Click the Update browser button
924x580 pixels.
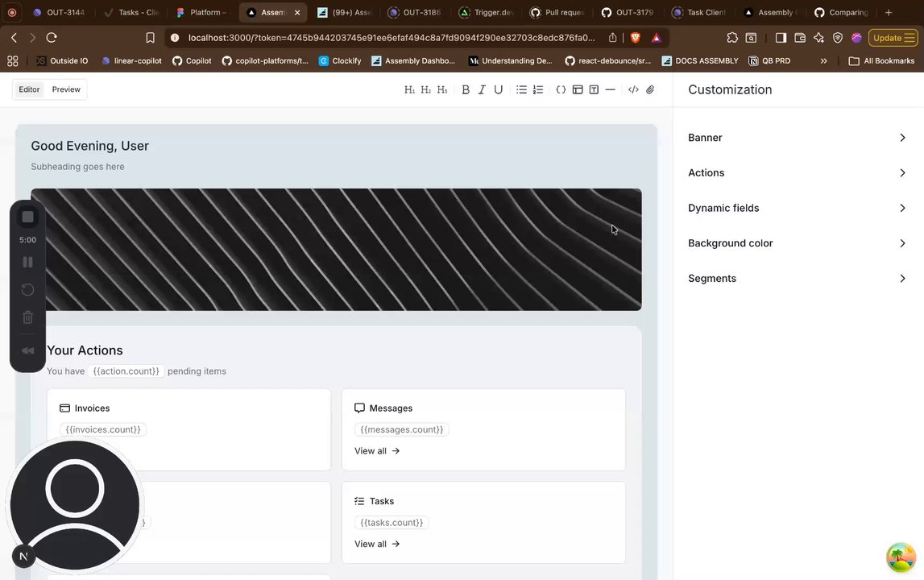tap(893, 38)
